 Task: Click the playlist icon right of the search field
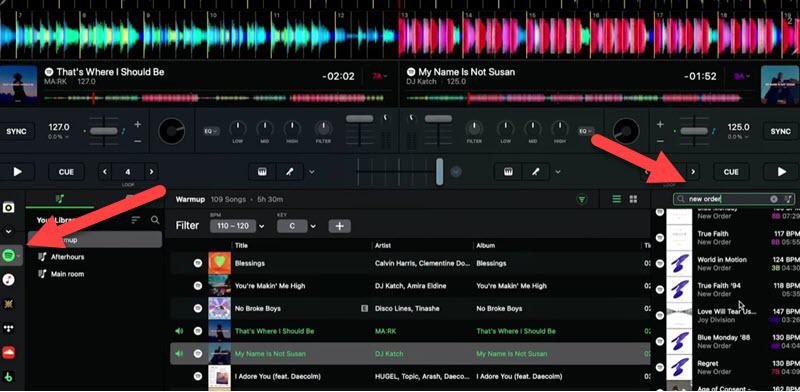[x=788, y=199]
